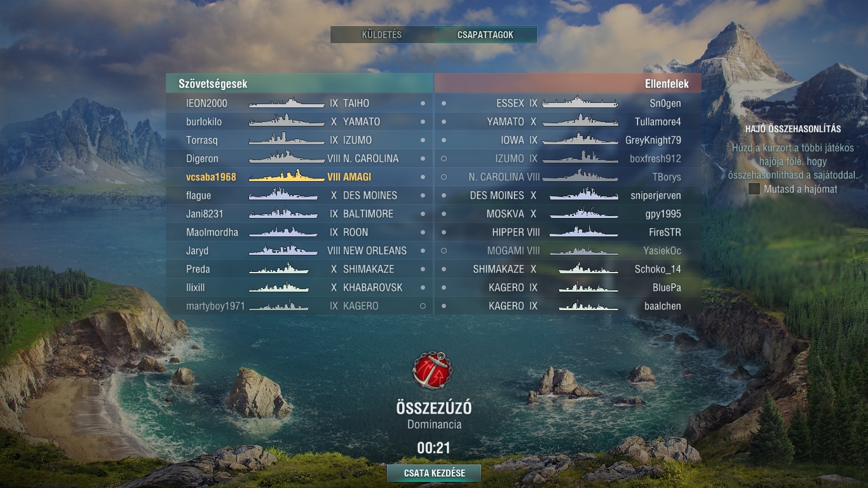Click the red anchor game mode emblem
Image resolution: width=868 pixels, height=488 pixels.
tap(433, 370)
